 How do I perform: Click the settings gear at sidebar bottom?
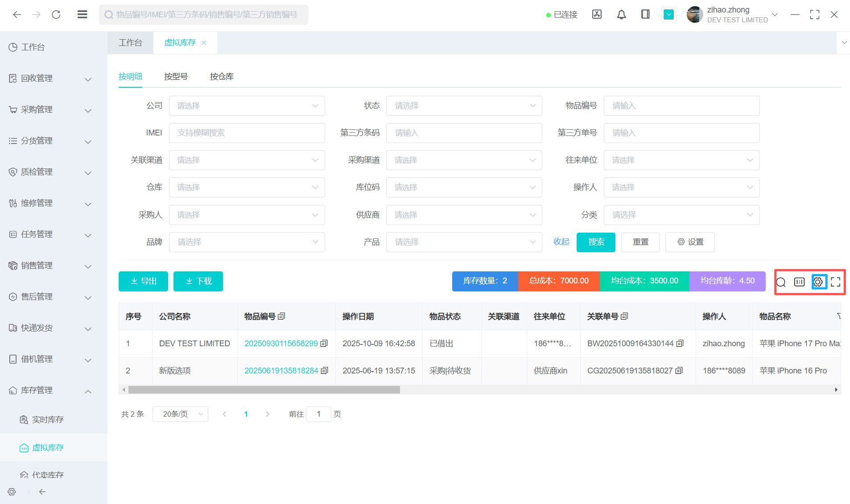[x=12, y=492]
